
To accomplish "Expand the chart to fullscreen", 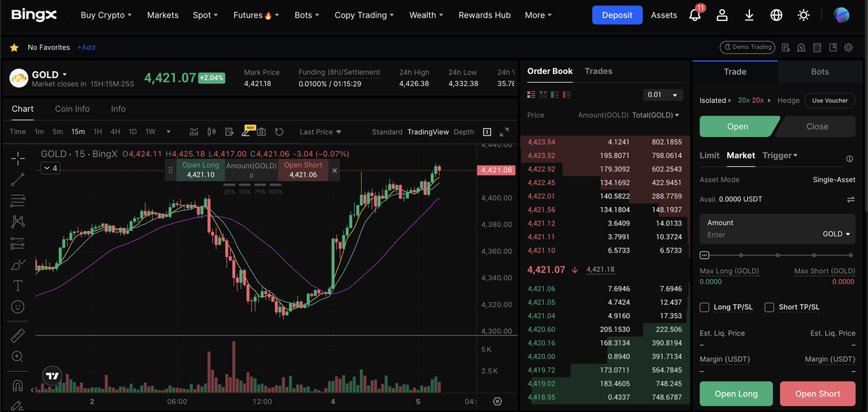I will point(504,132).
